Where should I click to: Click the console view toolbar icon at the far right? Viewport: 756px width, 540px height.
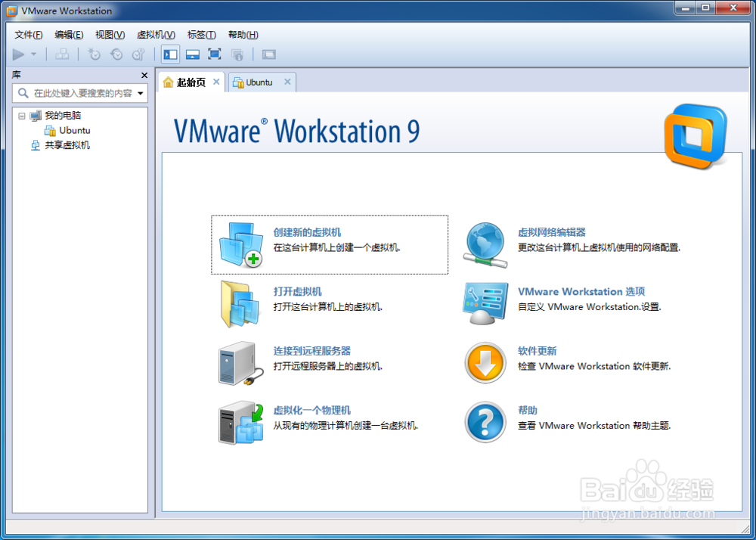pyautogui.click(x=268, y=54)
